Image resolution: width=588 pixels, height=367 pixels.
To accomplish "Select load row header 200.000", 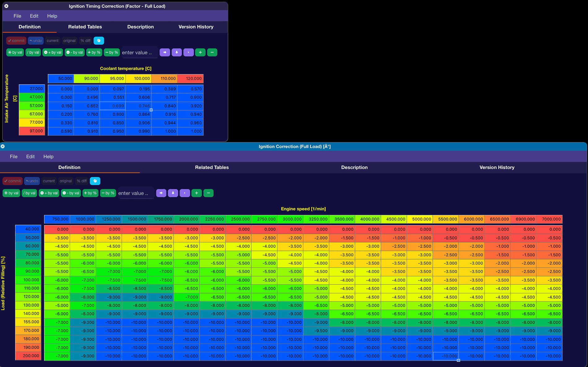I will tap(28, 356).
